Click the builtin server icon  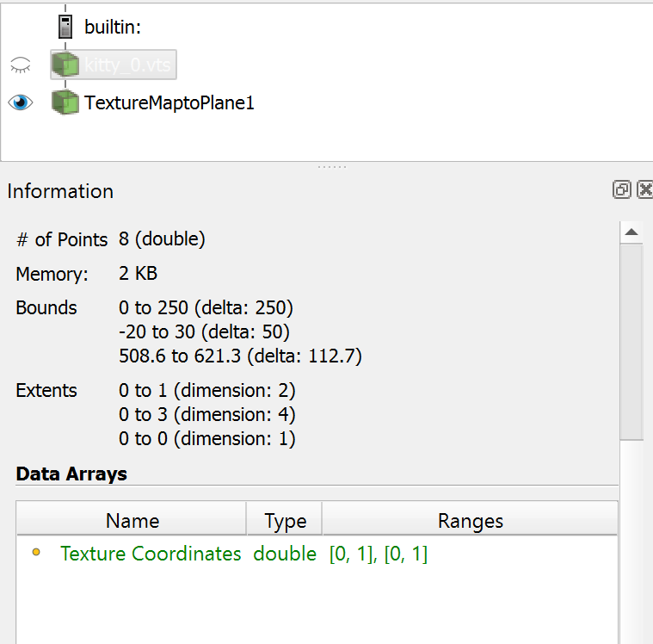pyautogui.click(x=65, y=27)
